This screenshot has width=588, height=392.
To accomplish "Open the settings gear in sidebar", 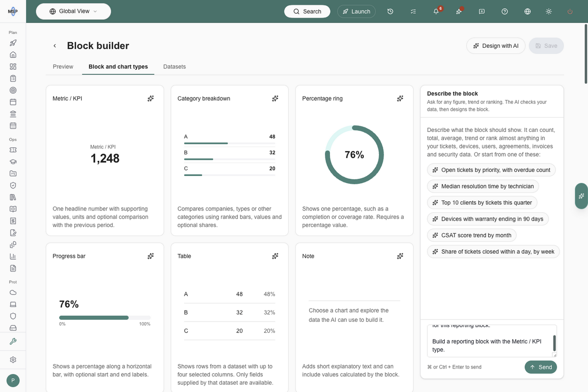I will 13,360.
